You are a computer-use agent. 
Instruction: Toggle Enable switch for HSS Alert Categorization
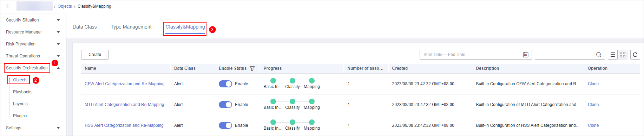[x=225, y=125]
